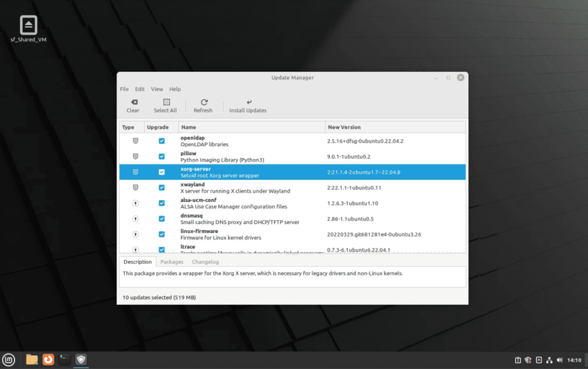Uncheck the pillow update checkbox
The height and width of the screenshot is (369, 588).
pyautogui.click(x=161, y=156)
